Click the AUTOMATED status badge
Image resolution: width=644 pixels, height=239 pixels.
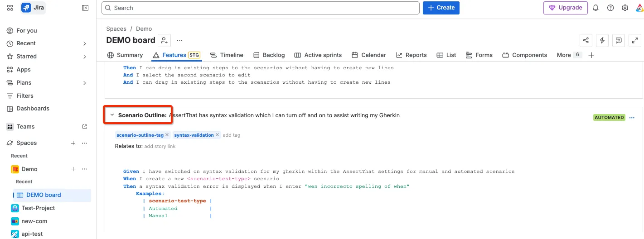tap(609, 118)
